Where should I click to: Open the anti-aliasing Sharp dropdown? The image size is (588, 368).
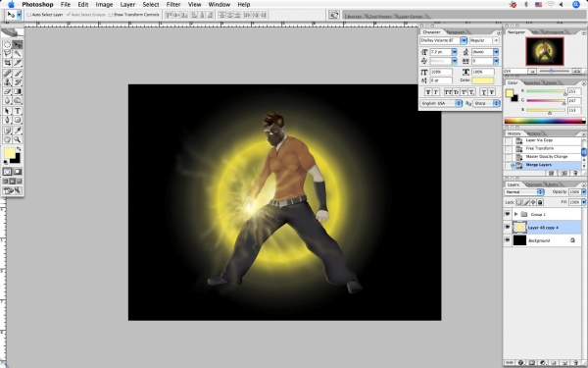click(486, 103)
